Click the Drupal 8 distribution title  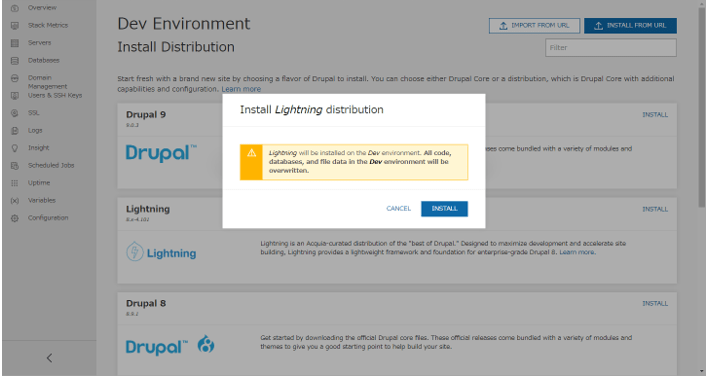tap(146, 304)
